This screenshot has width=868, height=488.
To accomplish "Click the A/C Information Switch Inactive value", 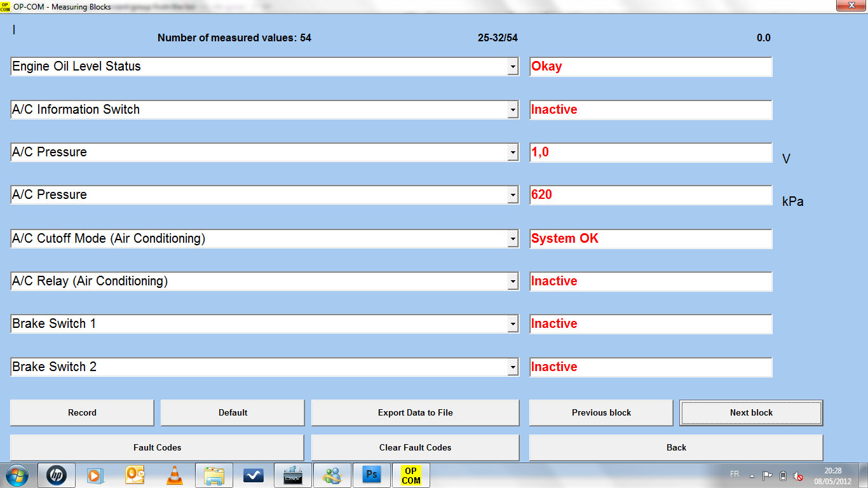I will click(x=651, y=109).
